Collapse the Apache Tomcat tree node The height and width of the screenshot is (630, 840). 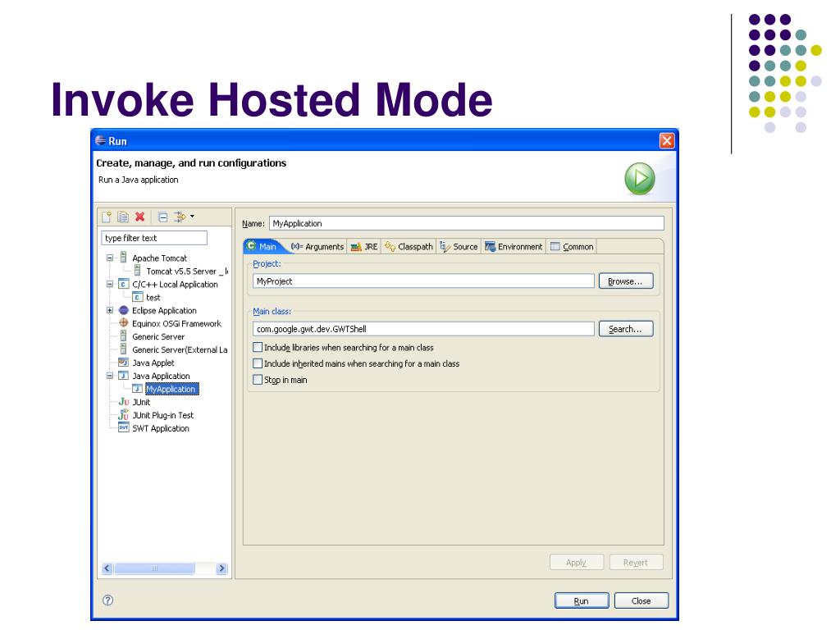110,258
